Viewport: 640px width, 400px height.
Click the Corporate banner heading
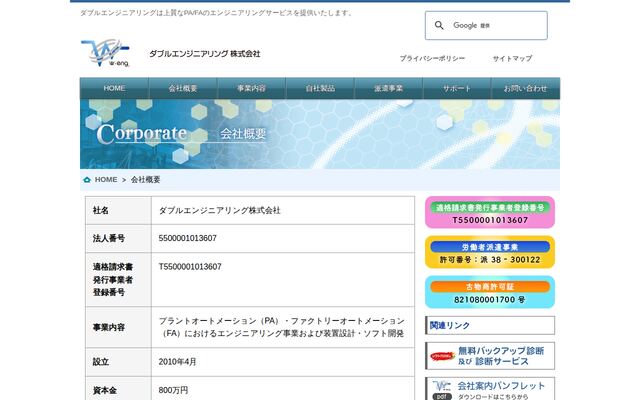pos(142,133)
